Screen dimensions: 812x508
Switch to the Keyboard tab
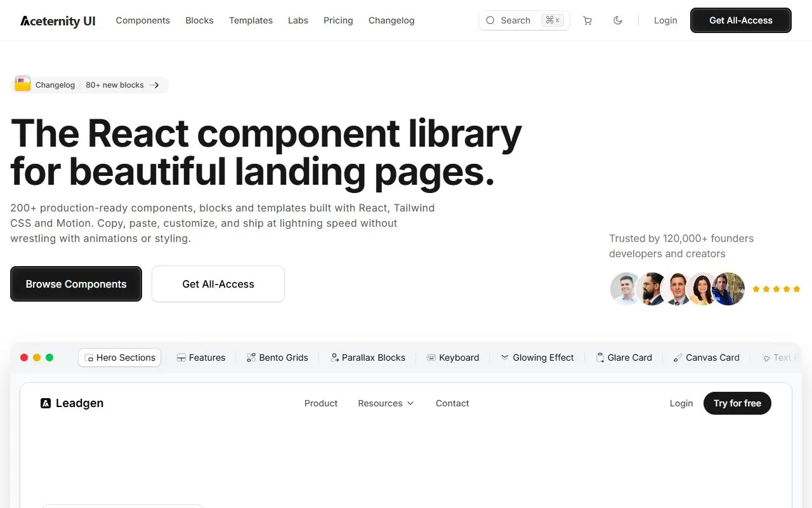[x=453, y=358]
